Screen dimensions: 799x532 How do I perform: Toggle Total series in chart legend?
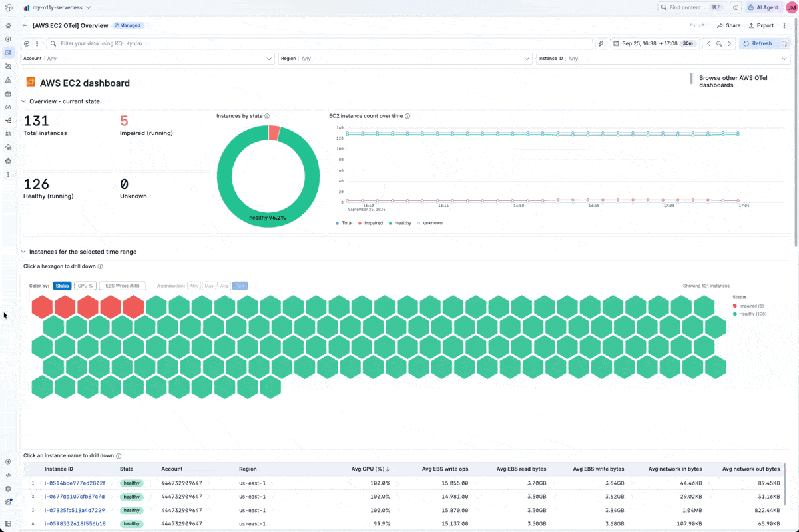tap(344, 223)
